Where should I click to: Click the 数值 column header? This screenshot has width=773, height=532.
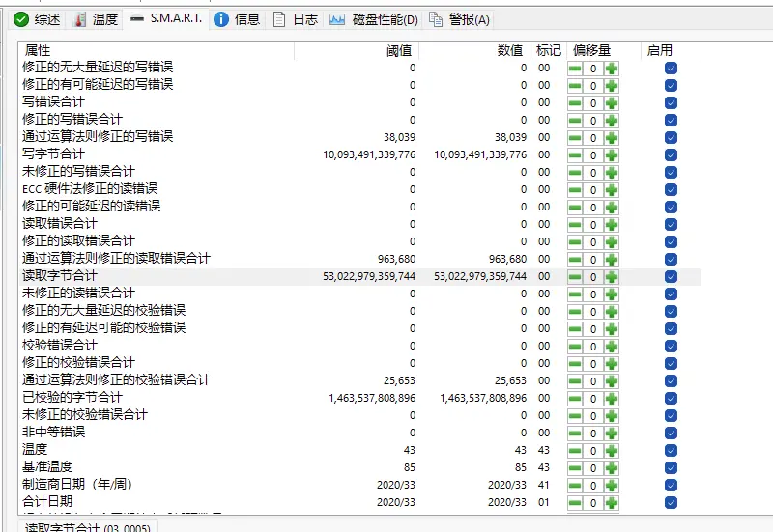tap(509, 50)
